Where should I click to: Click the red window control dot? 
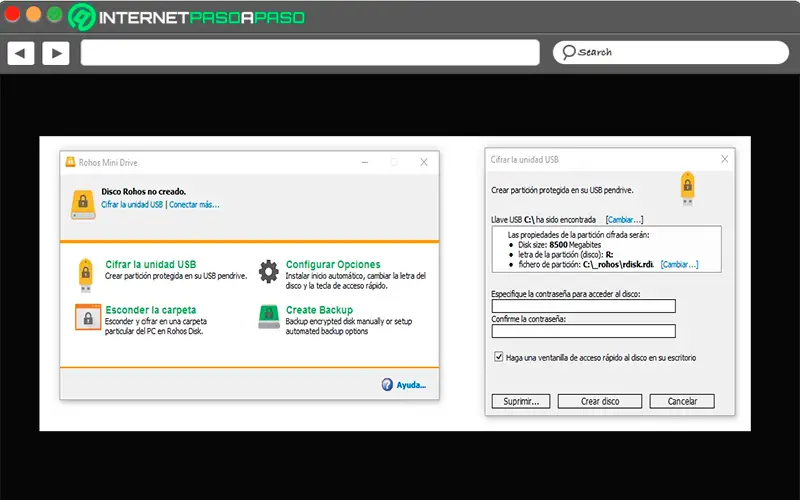coord(12,14)
